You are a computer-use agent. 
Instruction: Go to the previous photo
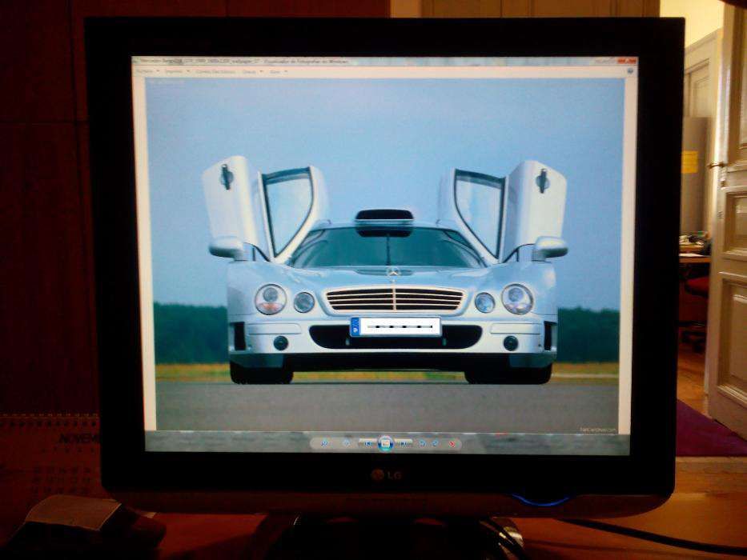[x=367, y=443]
